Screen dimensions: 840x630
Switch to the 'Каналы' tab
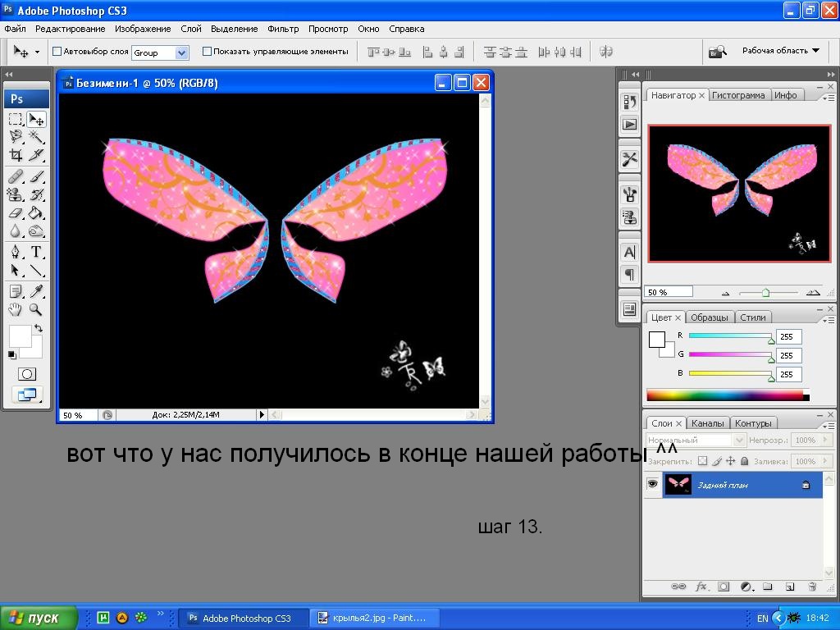click(707, 423)
